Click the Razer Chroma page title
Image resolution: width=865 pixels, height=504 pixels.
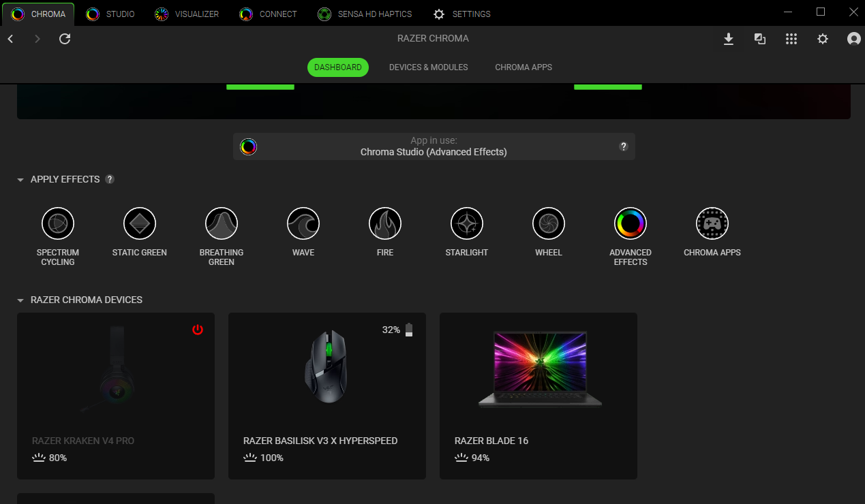click(x=433, y=39)
